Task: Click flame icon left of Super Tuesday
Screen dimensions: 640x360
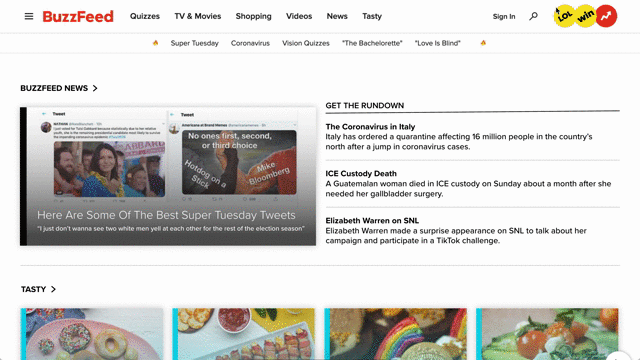Action: tap(156, 43)
